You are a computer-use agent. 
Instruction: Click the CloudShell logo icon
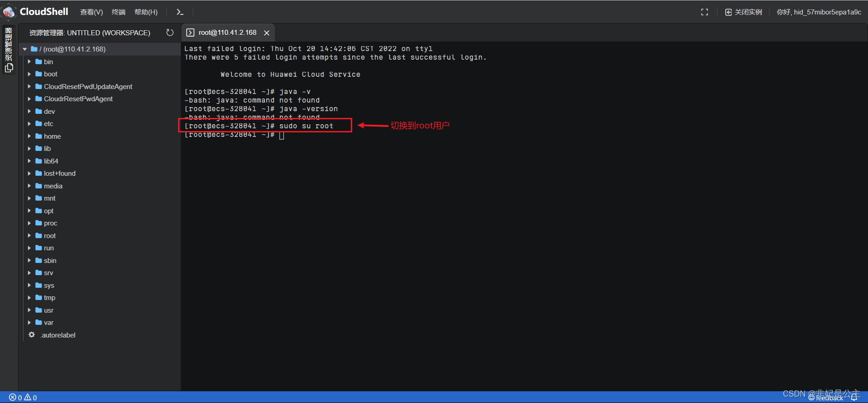[9, 12]
